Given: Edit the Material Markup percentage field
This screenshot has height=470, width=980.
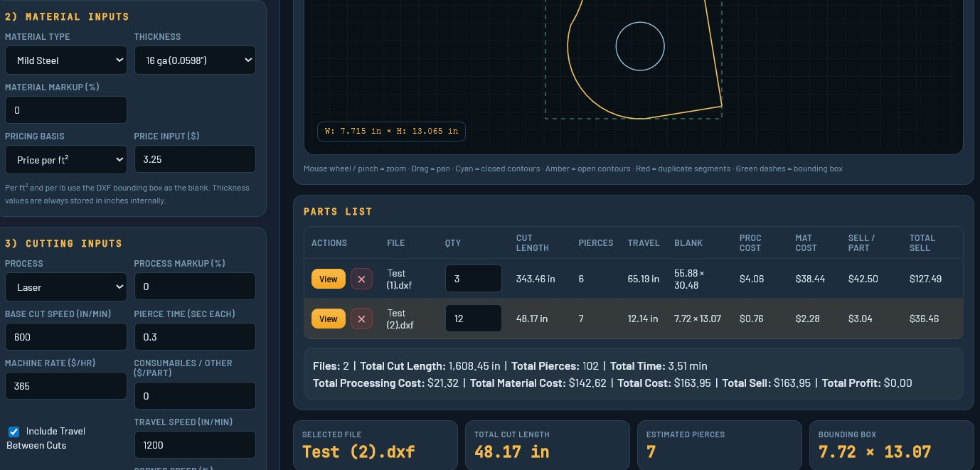Looking at the screenshot, I should [x=65, y=110].
